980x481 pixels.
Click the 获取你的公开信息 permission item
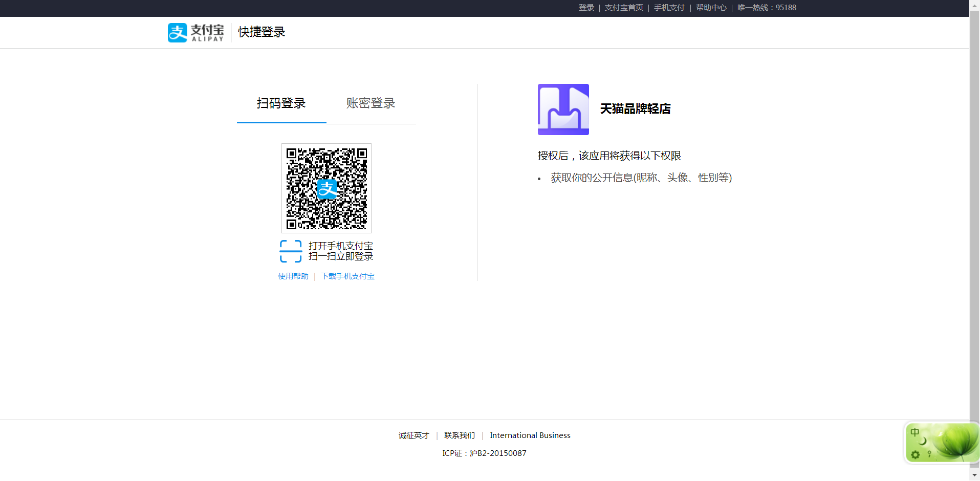pyautogui.click(x=641, y=178)
